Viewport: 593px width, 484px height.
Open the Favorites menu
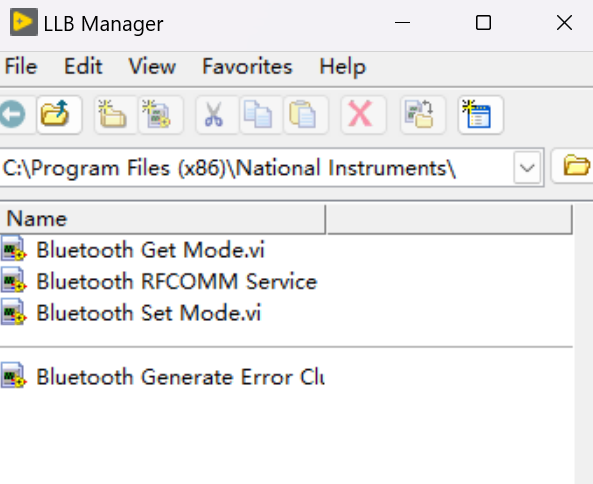pyautogui.click(x=247, y=67)
